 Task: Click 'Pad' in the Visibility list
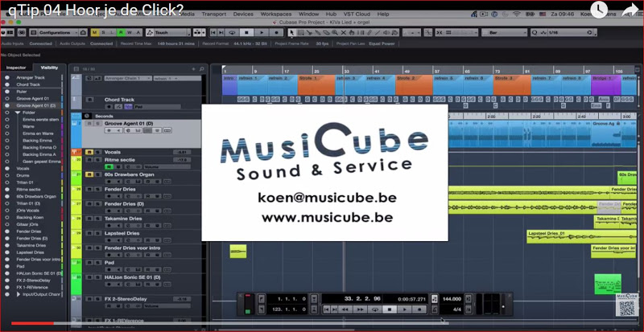click(20, 266)
